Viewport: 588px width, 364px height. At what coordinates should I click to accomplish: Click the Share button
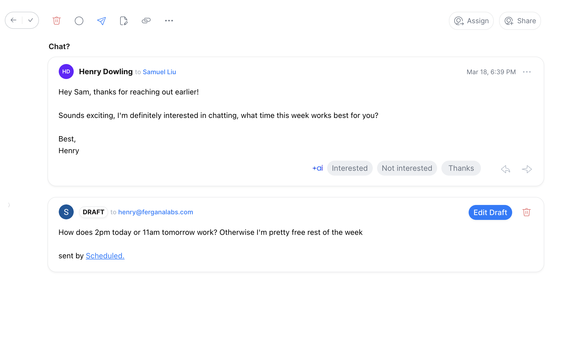[x=520, y=21]
